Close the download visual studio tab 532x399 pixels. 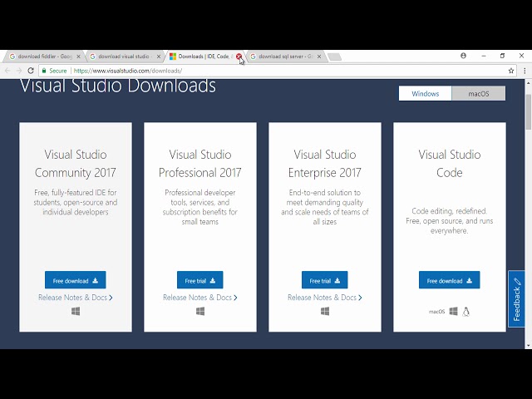click(x=159, y=57)
